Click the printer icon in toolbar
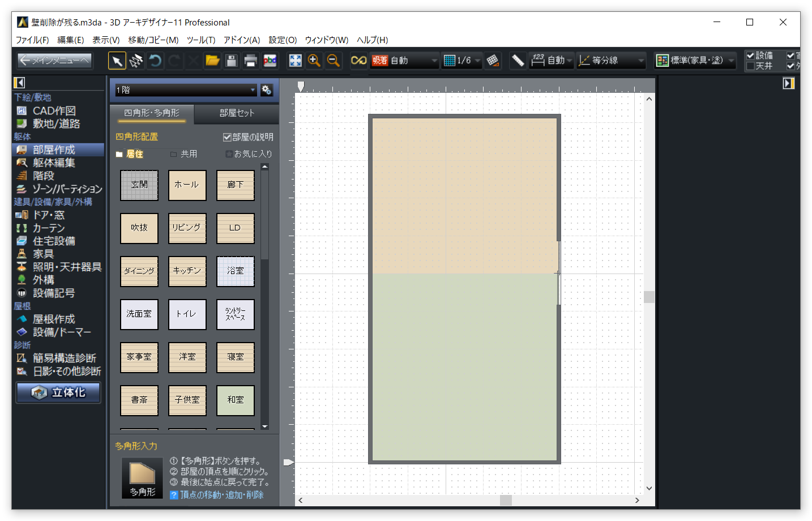The image size is (812, 521). (250, 61)
